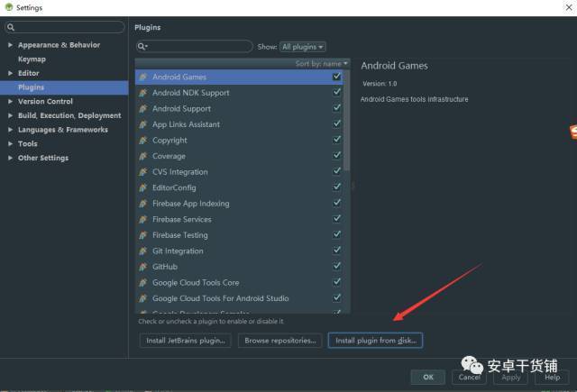This screenshot has width=577, height=392.
Task: Select Firebase Services in plugin list
Action: pyautogui.click(x=239, y=219)
